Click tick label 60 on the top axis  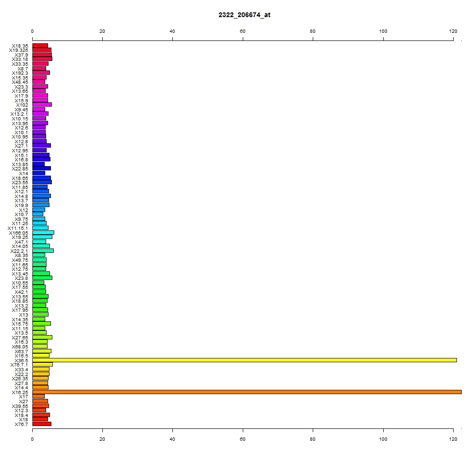pyautogui.click(x=243, y=31)
